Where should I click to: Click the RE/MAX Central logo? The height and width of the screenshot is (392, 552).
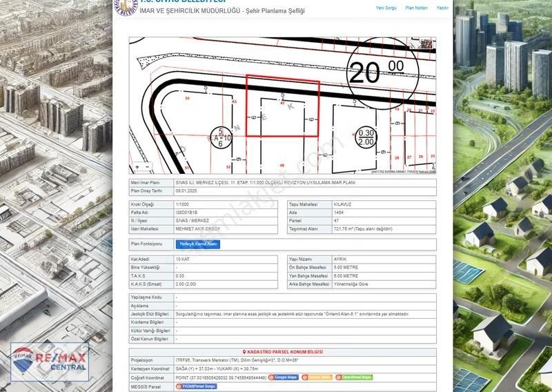(50, 362)
